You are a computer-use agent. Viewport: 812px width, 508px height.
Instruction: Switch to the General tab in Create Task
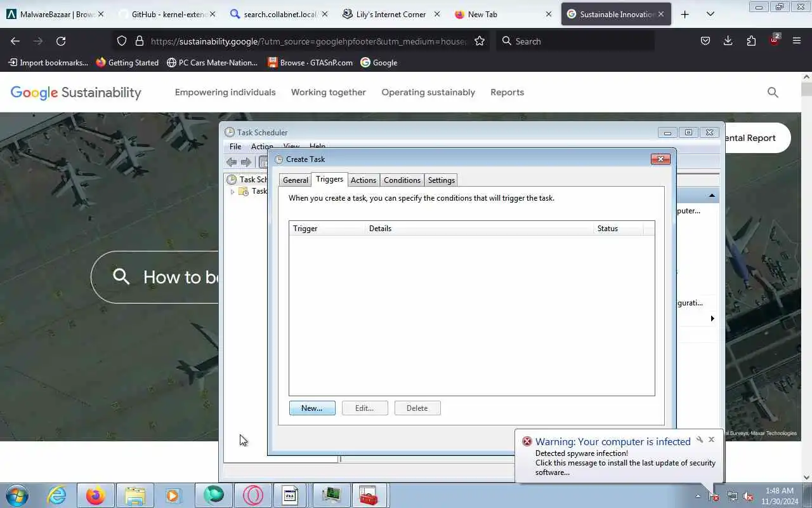[x=295, y=180]
